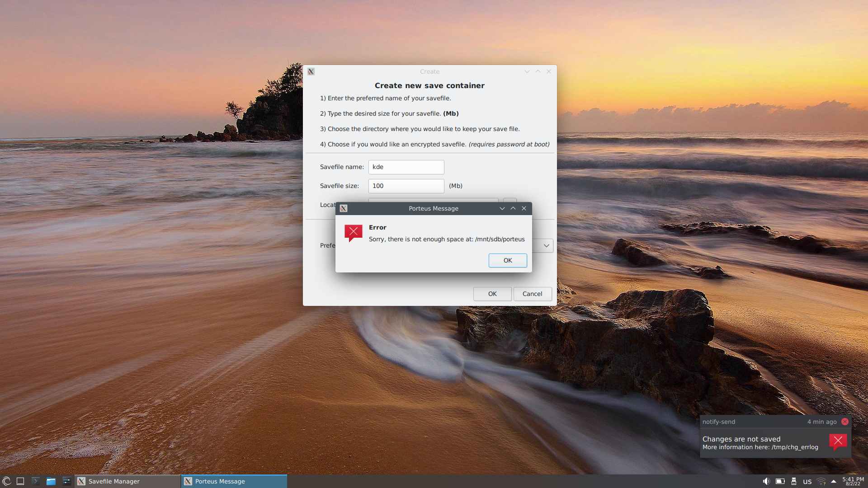The image size is (868, 488).
Task: Open the wireless network tray icon
Action: (x=821, y=481)
